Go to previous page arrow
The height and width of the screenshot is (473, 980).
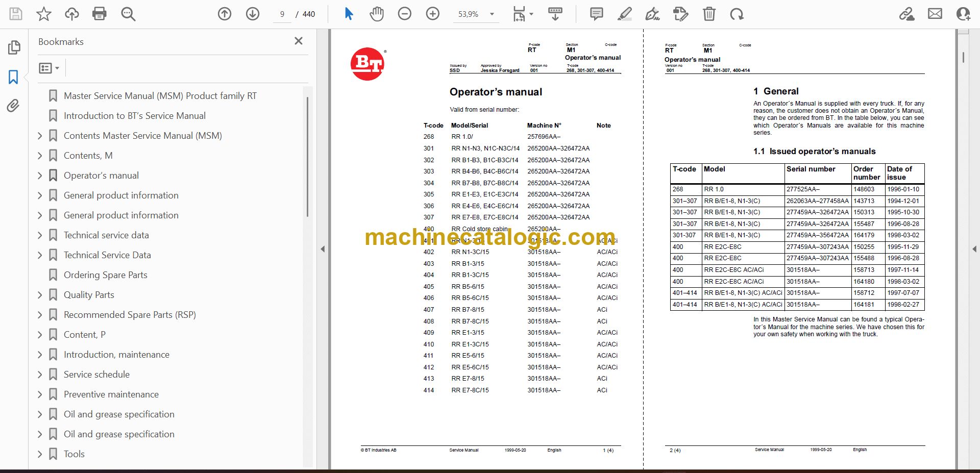click(x=225, y=14)
